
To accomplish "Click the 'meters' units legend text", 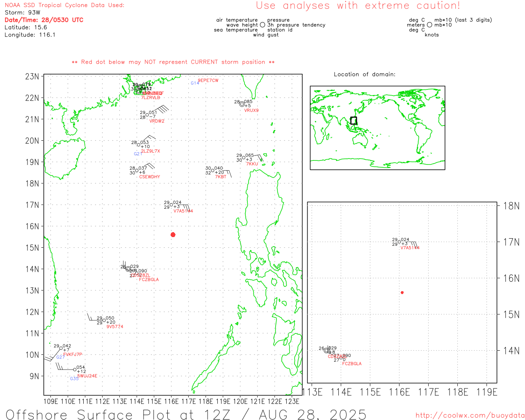I will pyautogui.click(x=416, y=25).
